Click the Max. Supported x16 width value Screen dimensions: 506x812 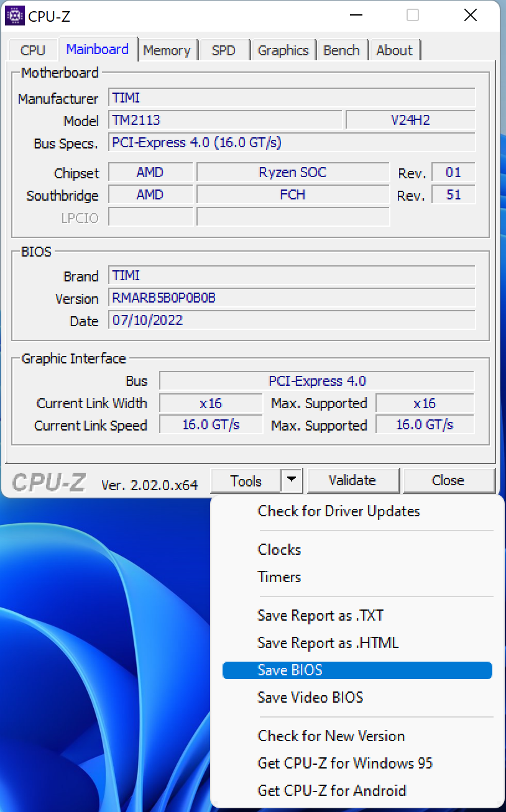[425, 403]
